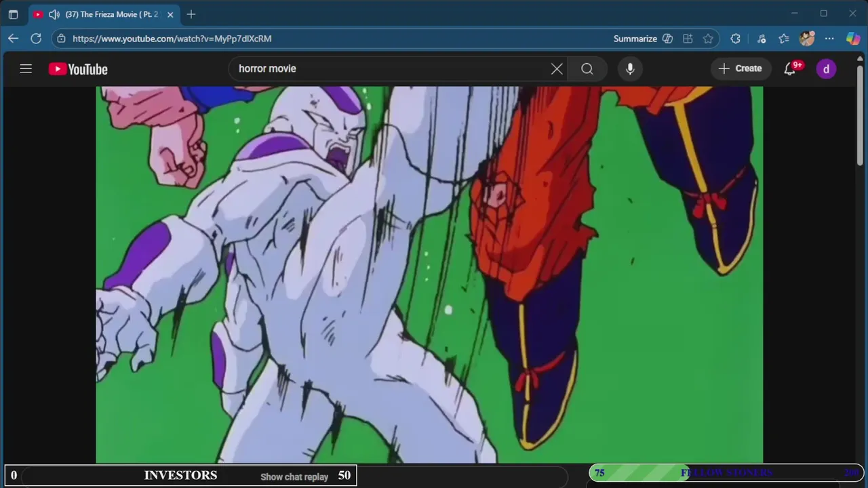Open the Copilot sidebar icon
This screenshot has height=488, width=868.
[x=853, y=39]
